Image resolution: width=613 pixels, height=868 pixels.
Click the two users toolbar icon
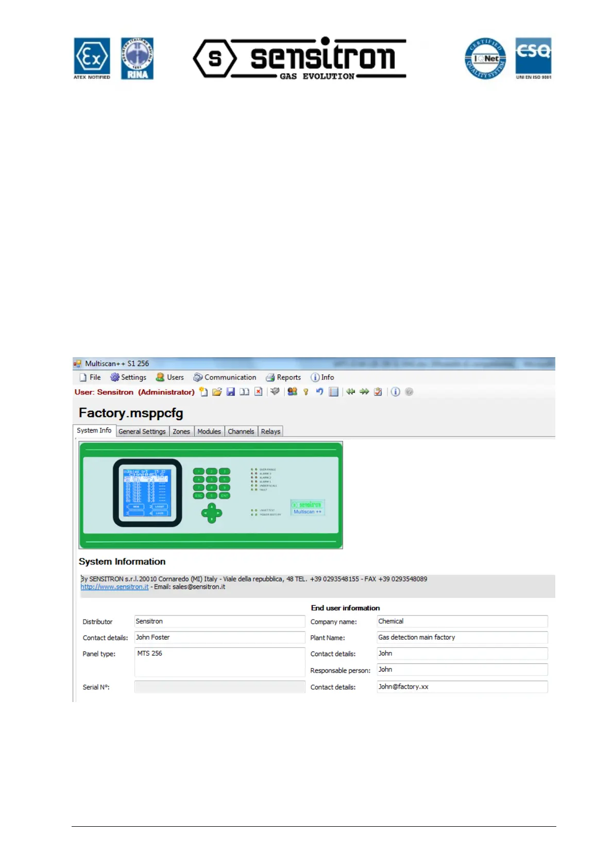click(293, 392)
